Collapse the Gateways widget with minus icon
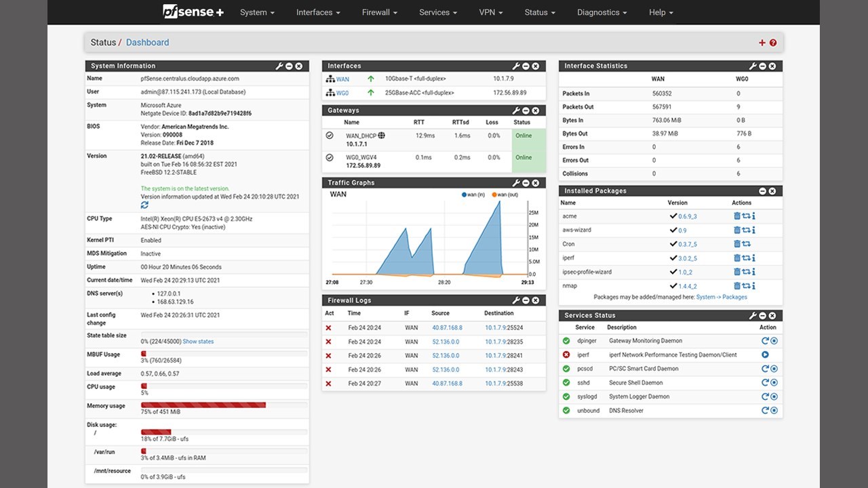The height and width of the screenshot is (488, 868). point(526,110)
